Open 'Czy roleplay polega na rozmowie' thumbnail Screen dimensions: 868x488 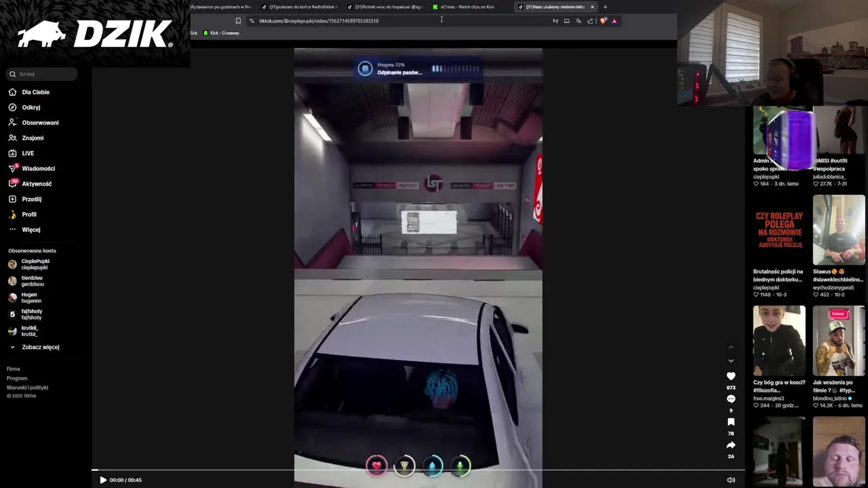(779, 230)
